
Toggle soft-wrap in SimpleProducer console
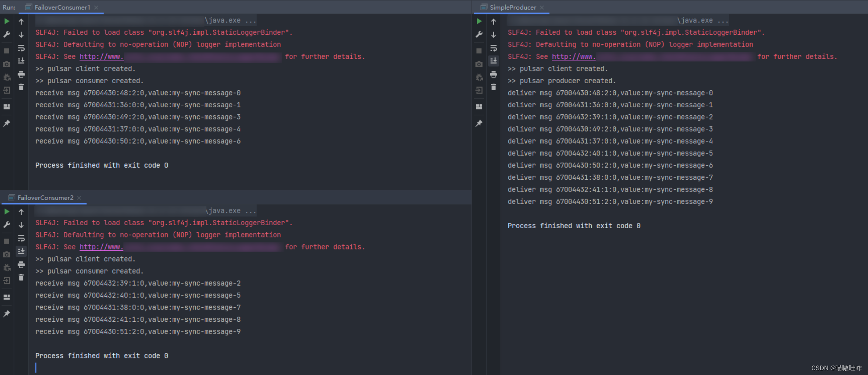[x=493, y=48]
